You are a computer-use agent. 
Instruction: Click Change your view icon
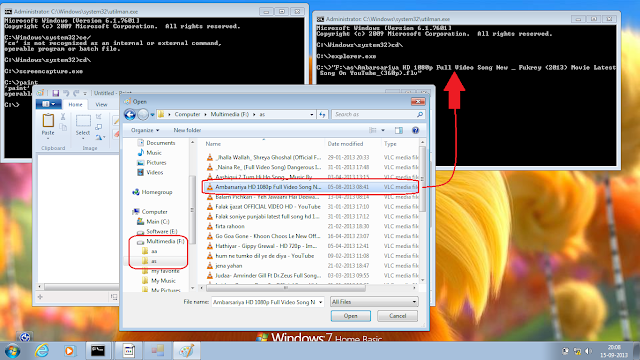click(x=373, y=130)
